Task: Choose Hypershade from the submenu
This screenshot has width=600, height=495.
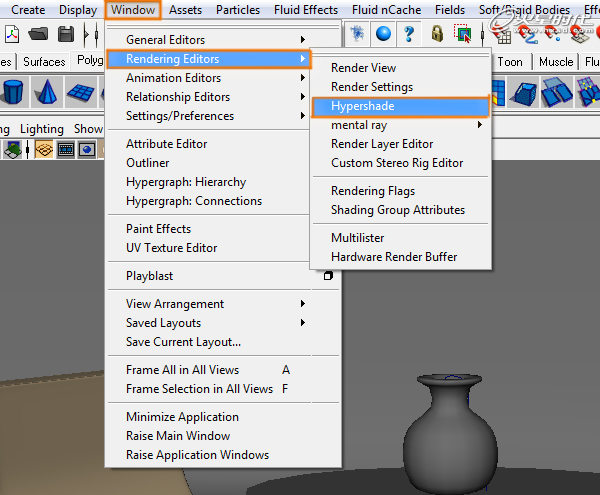Action: coord(401,106)
